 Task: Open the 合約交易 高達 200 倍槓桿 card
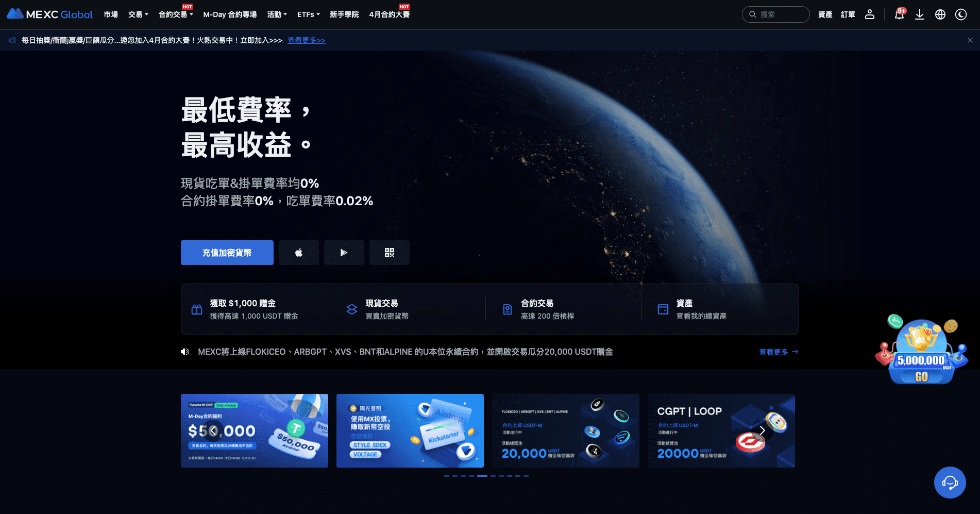tap(564, 309)
